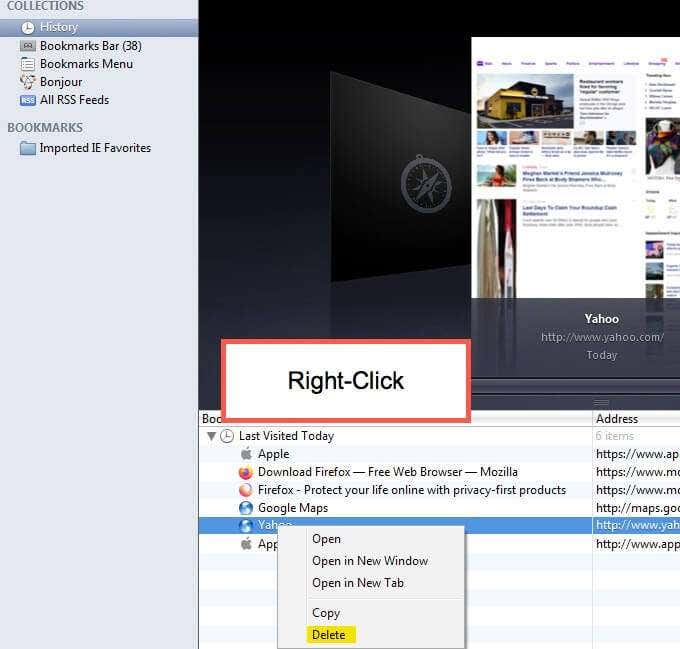Click the www.yahoo.com URL under preview

(602, 337)
